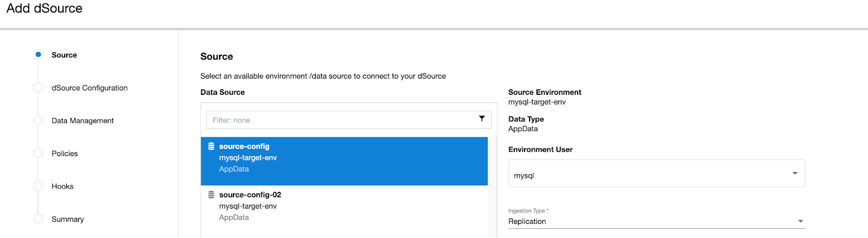Screen dimensions: 868x238
Task: Click the Hooks step circle
Action: coord(39,186)
